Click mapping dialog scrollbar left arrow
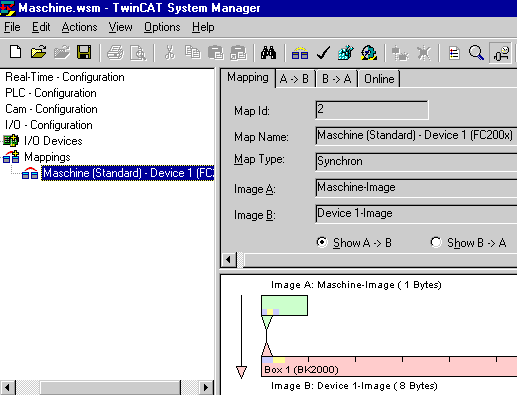 click(x=229, y=260)
